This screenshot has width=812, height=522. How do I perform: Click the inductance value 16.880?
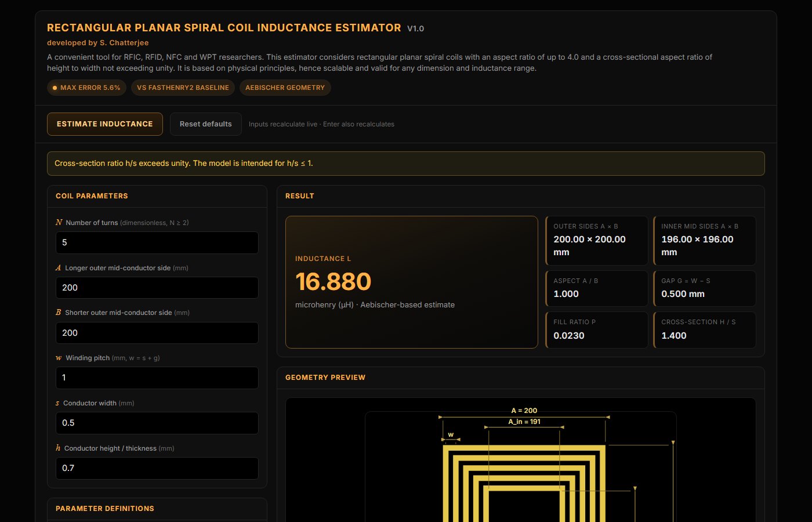tap(333, 282)
